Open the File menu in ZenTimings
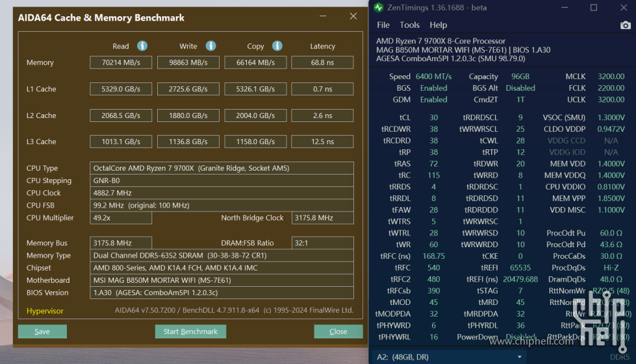Image resolution: width=636 pixels, height=364 pixels. tap(383, 25)
